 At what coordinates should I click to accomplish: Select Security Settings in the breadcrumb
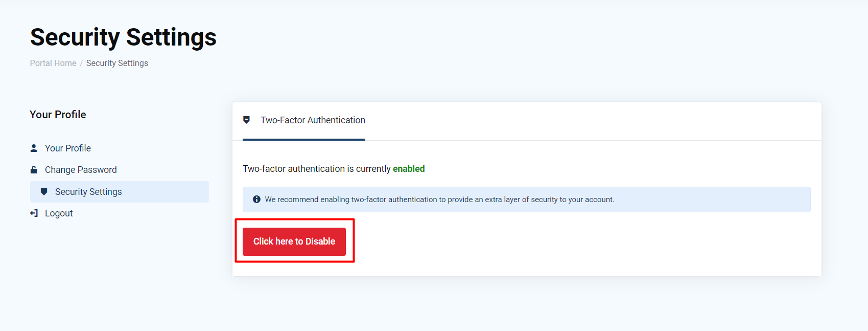[117, 63]
